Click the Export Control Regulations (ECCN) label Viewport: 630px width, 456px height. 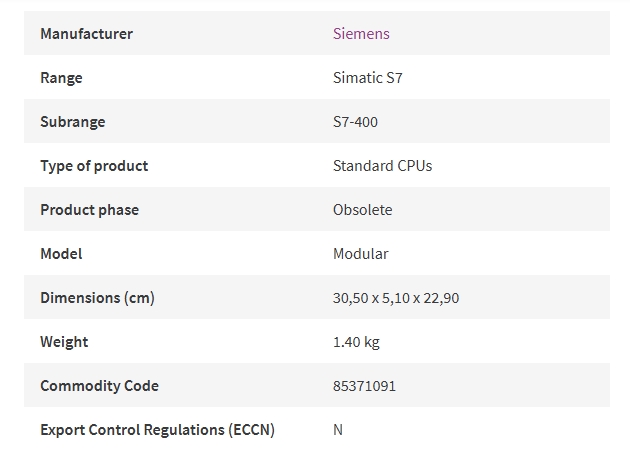pos(158,430)
